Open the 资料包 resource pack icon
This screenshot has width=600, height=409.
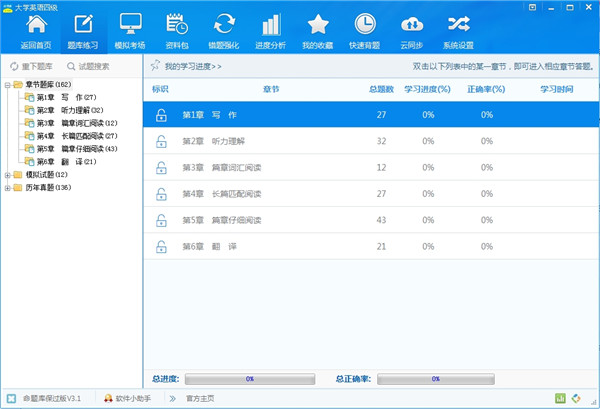pyautogui.click(x=177, y=24)
